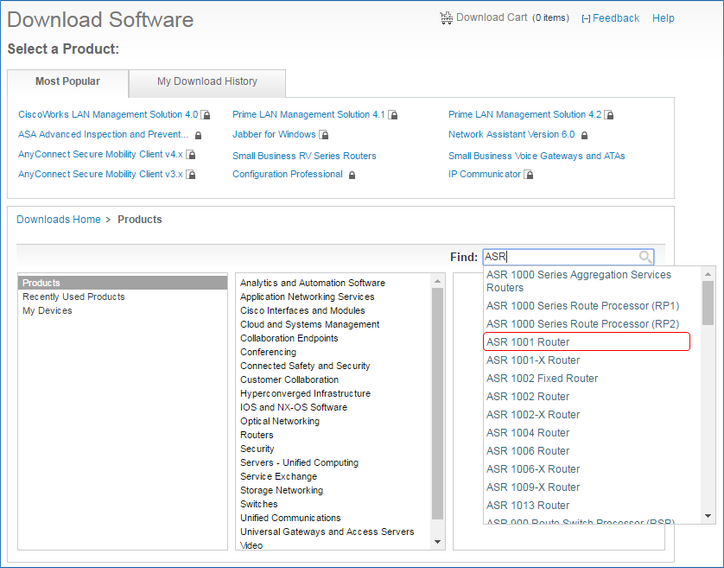Open Small Business RV Series Routers link

click(x=304, y=156)
